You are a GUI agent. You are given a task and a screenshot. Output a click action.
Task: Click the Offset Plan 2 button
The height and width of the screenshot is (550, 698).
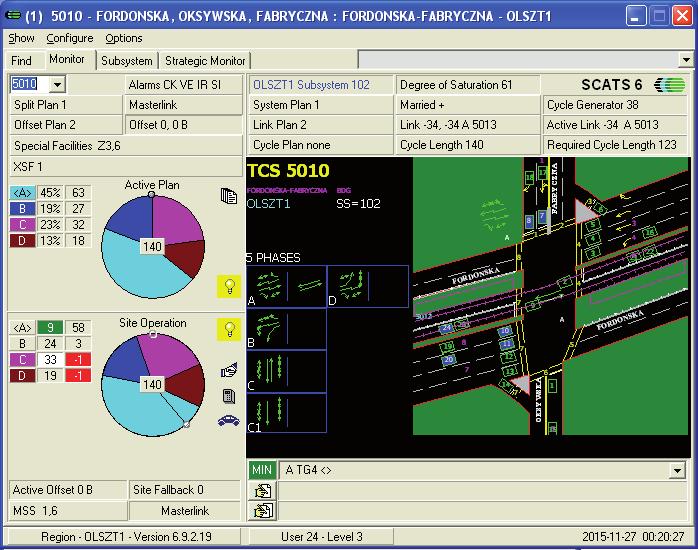(x=65, y=125)
